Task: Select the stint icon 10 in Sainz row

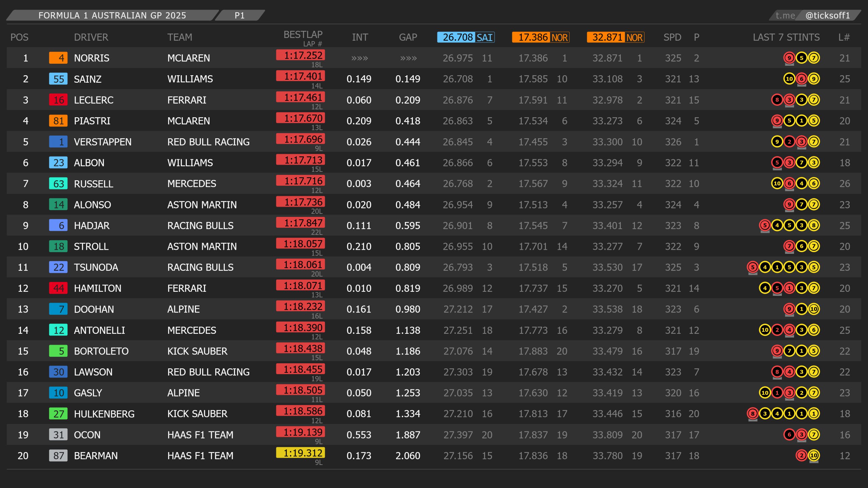Action: pos(789,79)
